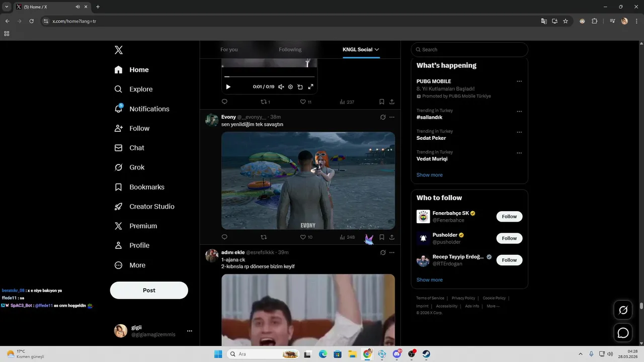Bookmark Evony's post
The height and width of the screenshot is (362, 644).
coord(382,237)
